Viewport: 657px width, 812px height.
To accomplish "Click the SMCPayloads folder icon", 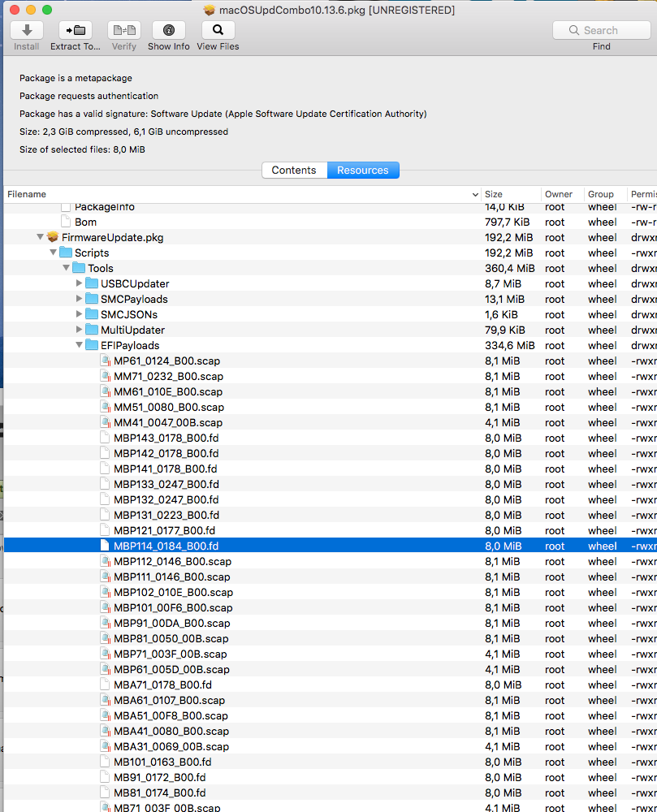I will coord(92,299).
